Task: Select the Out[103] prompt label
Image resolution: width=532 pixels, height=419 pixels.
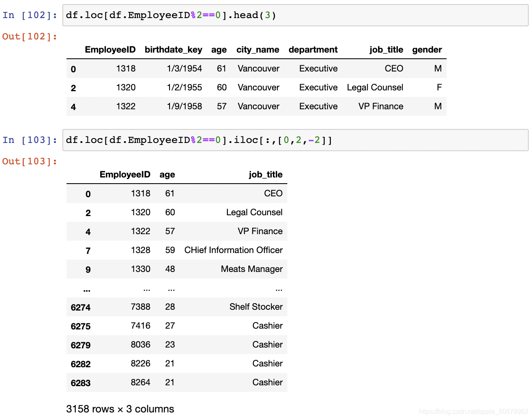Action: 30,161
